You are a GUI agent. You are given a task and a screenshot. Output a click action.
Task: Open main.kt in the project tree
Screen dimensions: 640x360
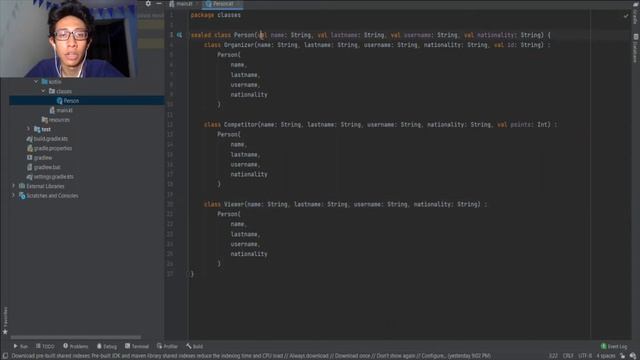pyautogui.click(x=64, y=110)
